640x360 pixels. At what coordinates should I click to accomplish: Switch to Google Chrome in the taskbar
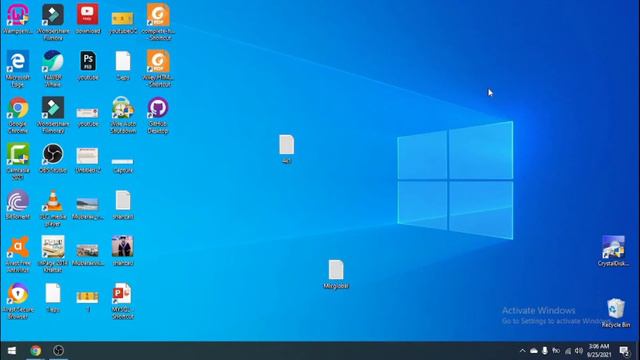[x=36, y=351]
